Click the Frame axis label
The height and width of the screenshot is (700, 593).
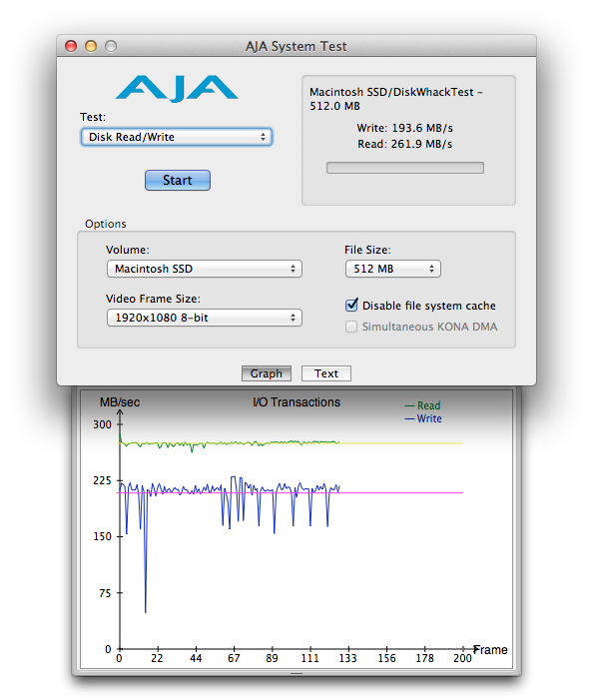click(491, 649)
